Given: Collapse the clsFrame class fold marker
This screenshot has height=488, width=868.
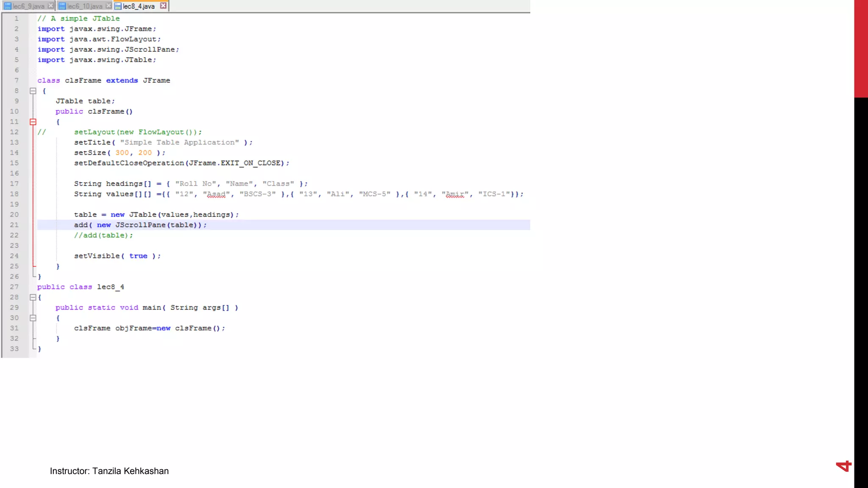Looking at the screenshot, I should click(x=33, y=91).
